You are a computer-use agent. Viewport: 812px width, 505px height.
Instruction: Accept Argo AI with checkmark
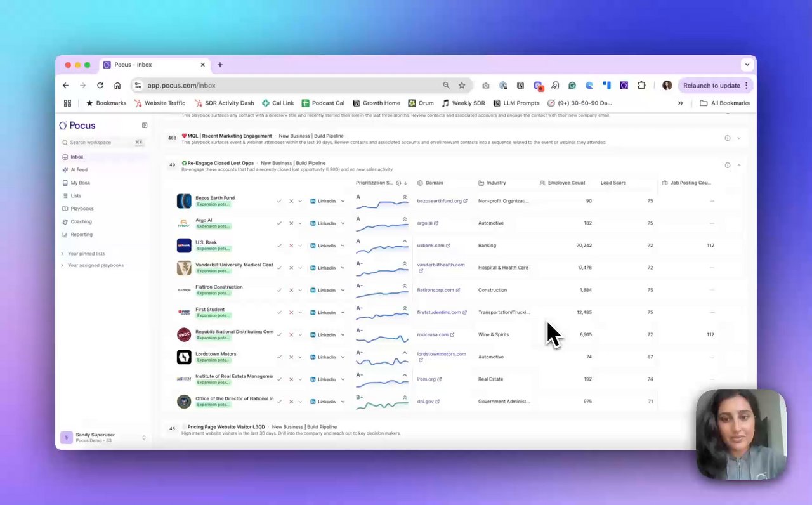click(279, 223)
